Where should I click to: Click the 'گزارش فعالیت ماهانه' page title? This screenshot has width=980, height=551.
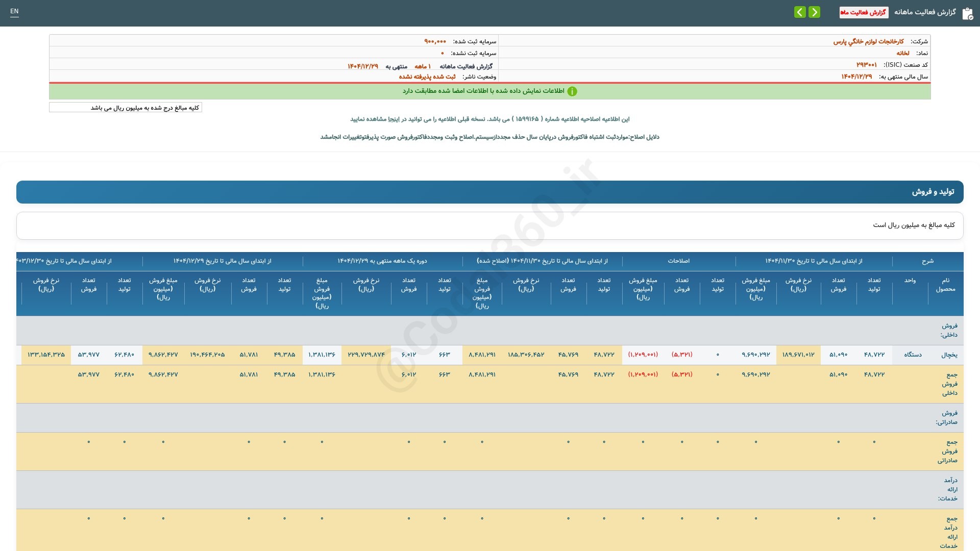(925, 12)
